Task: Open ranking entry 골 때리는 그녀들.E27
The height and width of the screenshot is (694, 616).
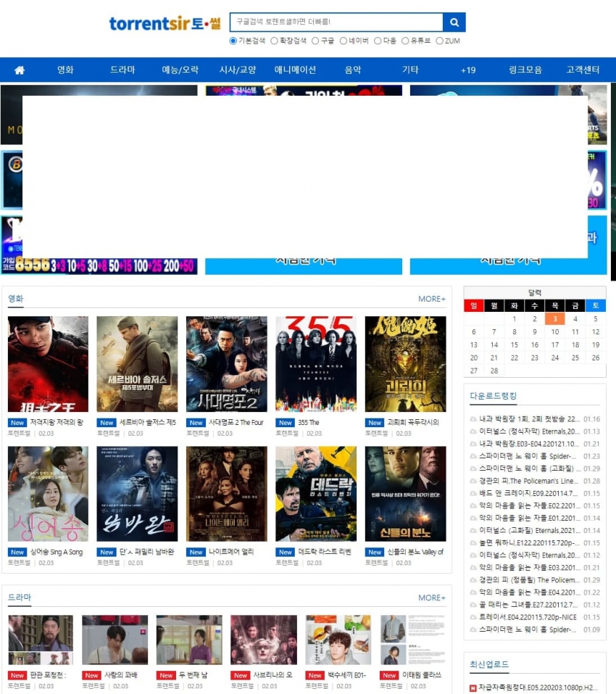Action: click(x=529, y=605)
